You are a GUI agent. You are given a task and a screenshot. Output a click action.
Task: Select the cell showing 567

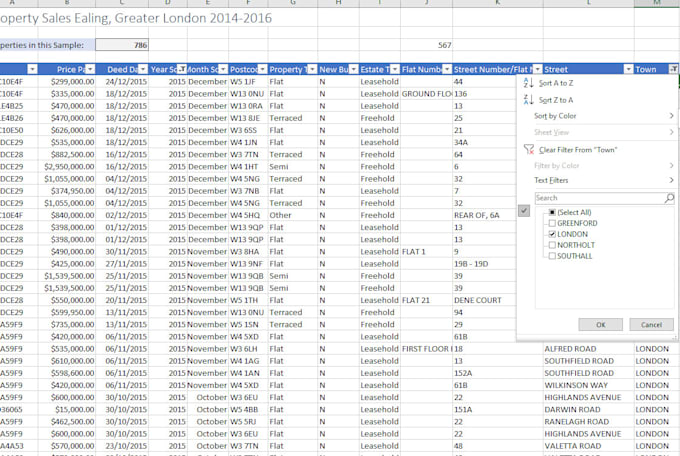point(426,45)
